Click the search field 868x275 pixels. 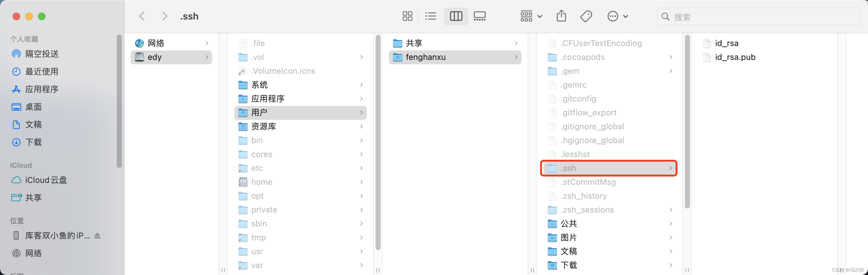[758, 16]
